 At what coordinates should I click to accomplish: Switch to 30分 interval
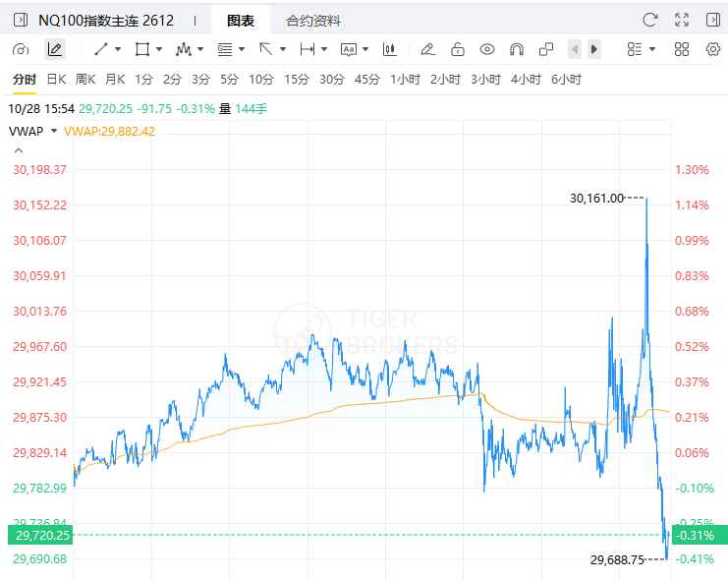point(332,80)
